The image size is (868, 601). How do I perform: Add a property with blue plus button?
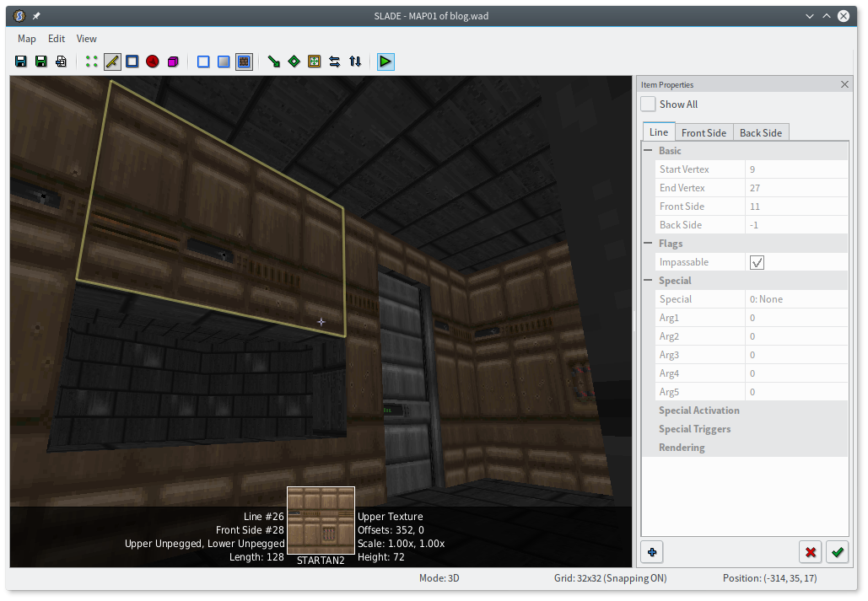(x=652, y=552)
